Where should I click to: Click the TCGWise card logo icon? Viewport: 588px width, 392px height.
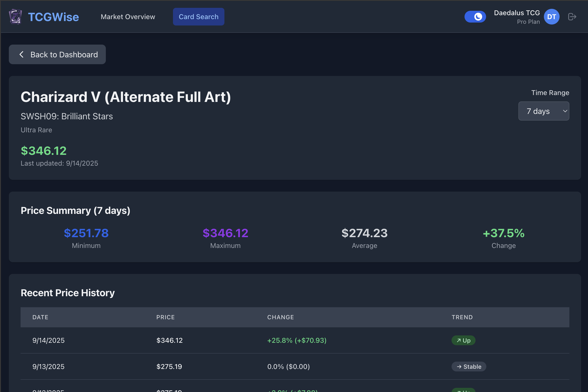click(x=15, y=16)
